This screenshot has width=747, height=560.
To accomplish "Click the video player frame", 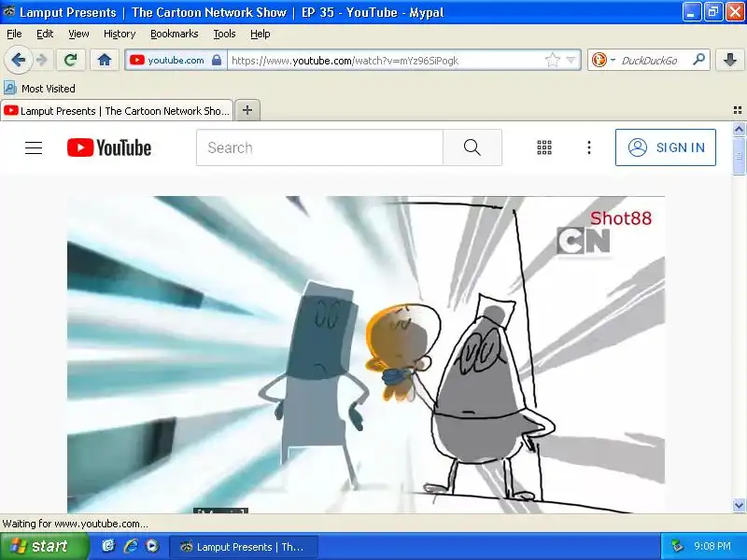I will 366,355.
